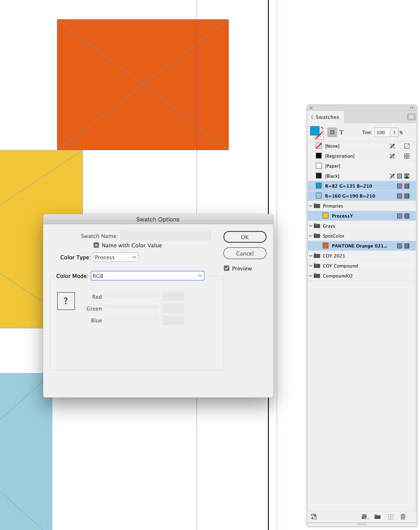The width and height of the screenshot is (420, 530).
Task: Collapse the SpotColor group
Action: pos(311,236)
